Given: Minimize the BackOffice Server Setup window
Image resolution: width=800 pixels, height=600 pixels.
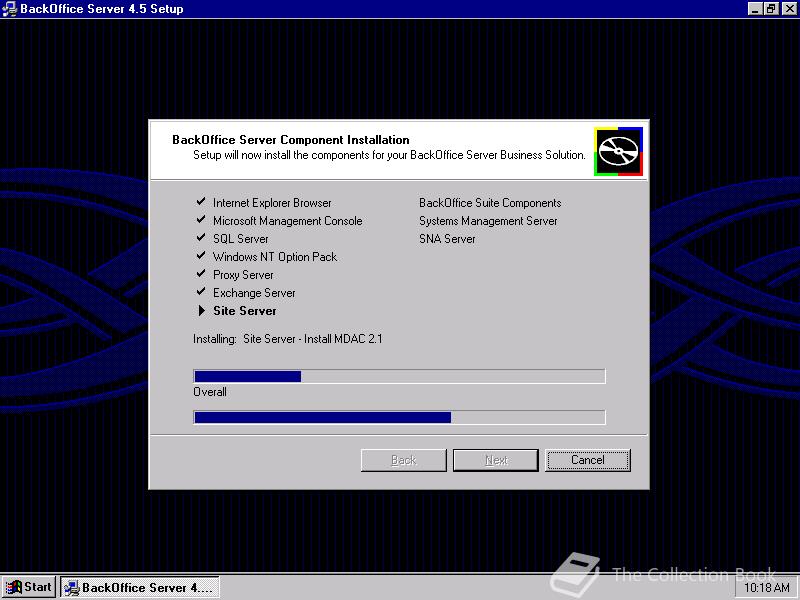Looking at the screenshot, I should 756,9.
